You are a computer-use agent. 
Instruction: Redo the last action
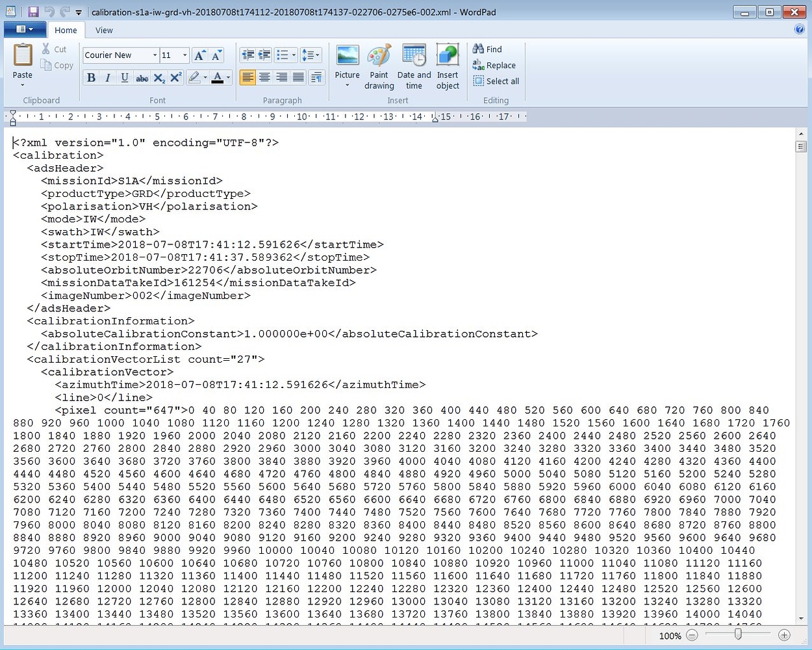point(64,12)
